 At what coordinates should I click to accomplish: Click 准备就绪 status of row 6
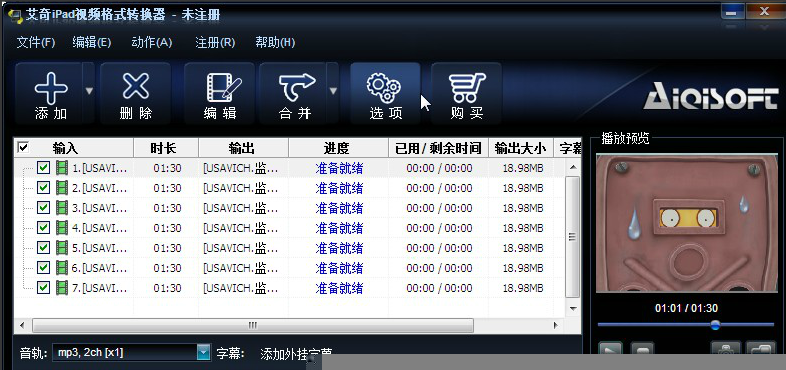click(339, 268)
